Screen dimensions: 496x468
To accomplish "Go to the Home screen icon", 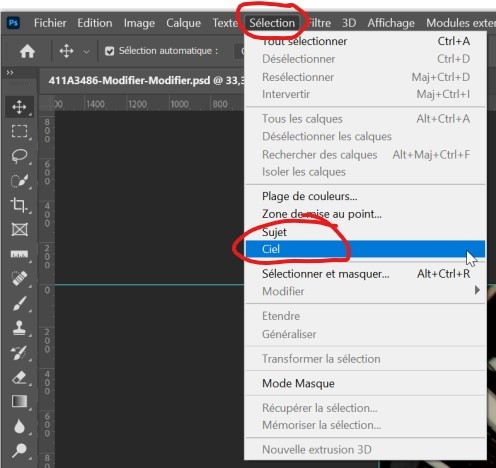I will pyautogui.click(x=27, y=51).
